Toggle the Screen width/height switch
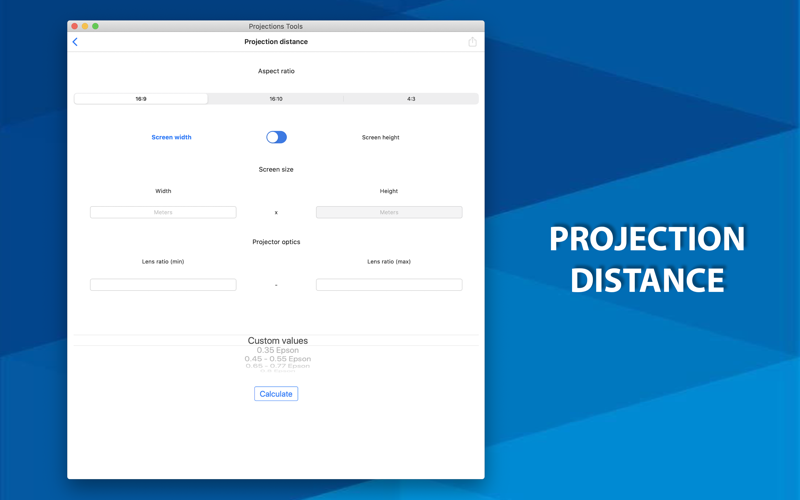 point(277,137)
